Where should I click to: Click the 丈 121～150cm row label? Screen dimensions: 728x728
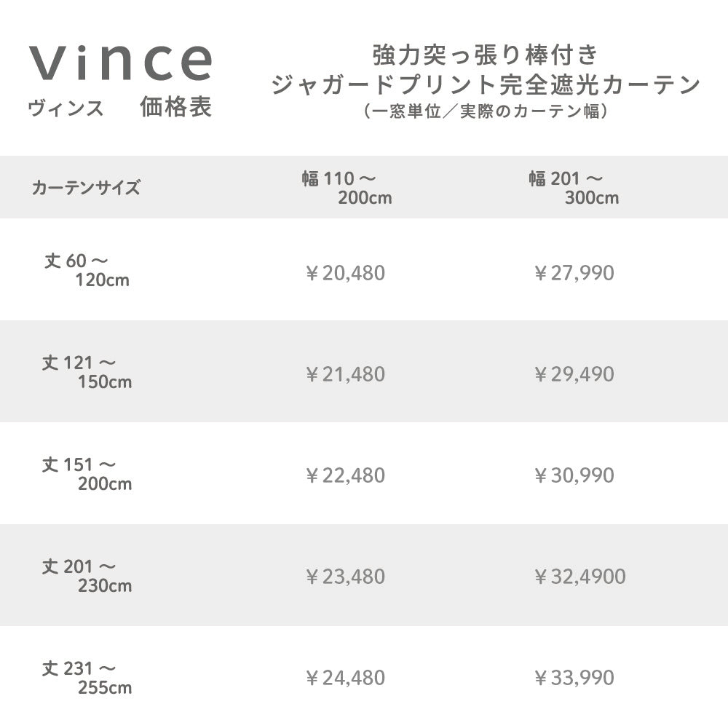click(x=86, y=371)
